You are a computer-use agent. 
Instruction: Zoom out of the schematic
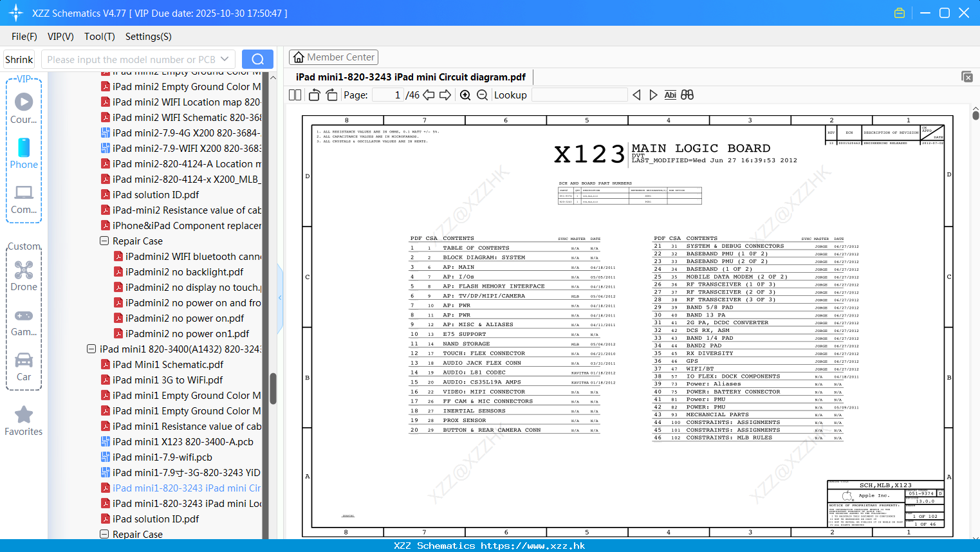pos(482,95)
